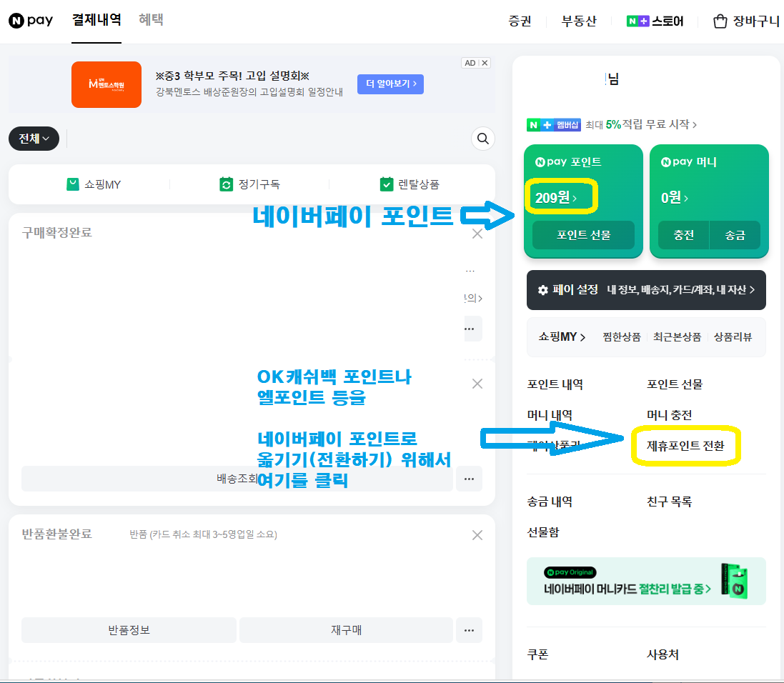Open the 제휴포인트 전환 link
Screen dimensions: 784x683
(685, 446)
